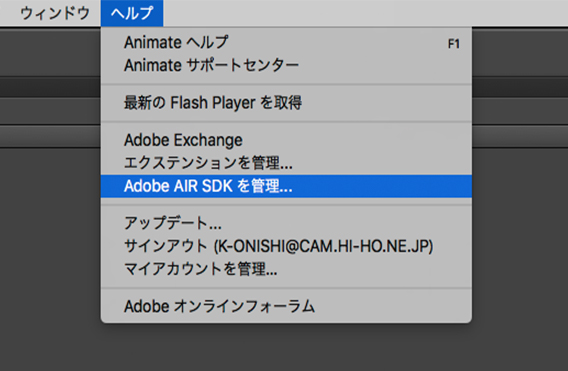Dismiss menu by clicking dark workspace below
Viewport: 568px width, 371px height.
(x=284, y=347)
